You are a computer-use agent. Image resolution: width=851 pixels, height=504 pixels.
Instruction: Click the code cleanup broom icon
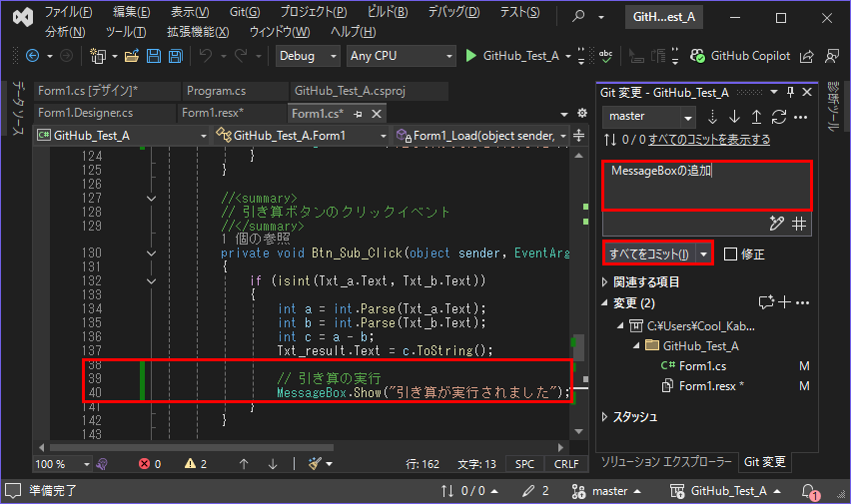[315, 464]
